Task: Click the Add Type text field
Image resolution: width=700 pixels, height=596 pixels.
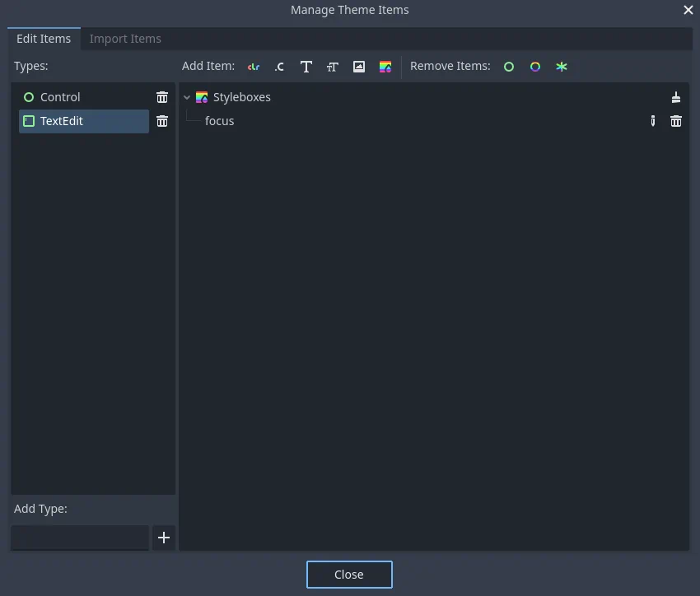Action: [80, 538]
